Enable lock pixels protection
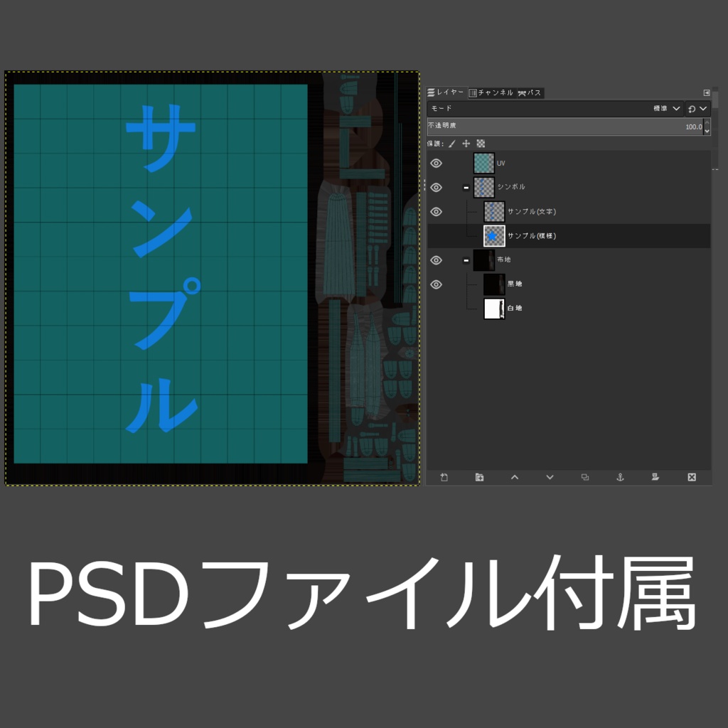This screenshot has width=728, height=728. point(452,143)
